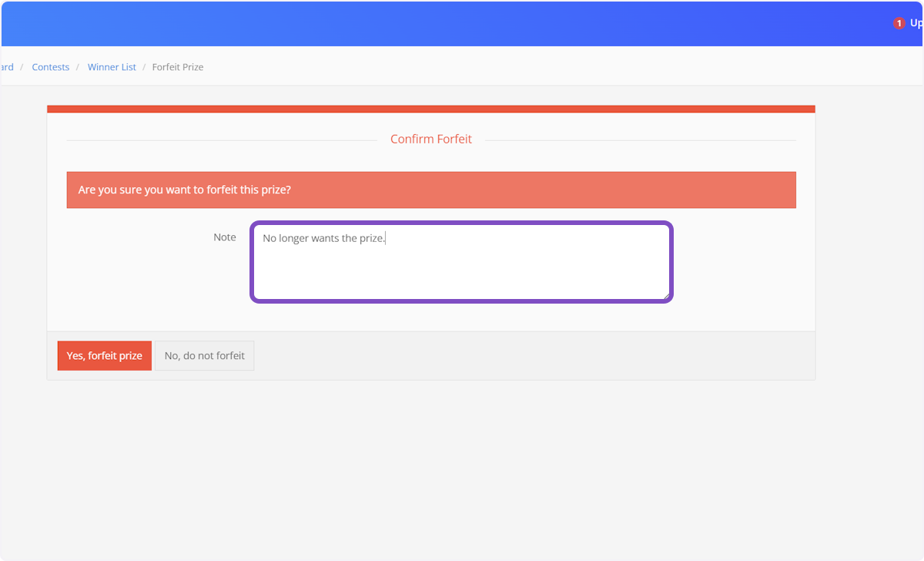The width and height of the screenshot is (924, 561).
Task: Click the Forfeit Prize breadcrumb text
Action: [178, 67]
